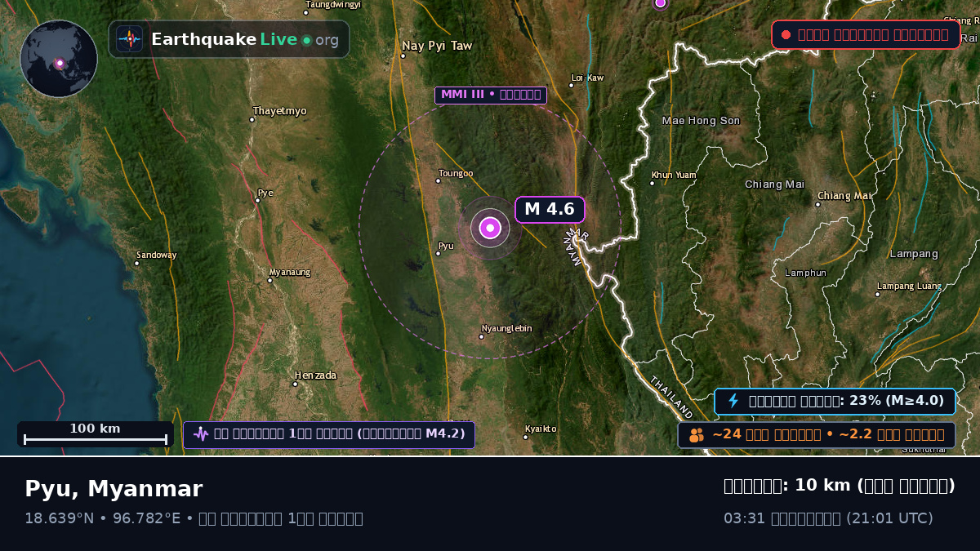Click the MMI III intensity label
The width and height of the screenshot is (980, 551).
(491, 95)
